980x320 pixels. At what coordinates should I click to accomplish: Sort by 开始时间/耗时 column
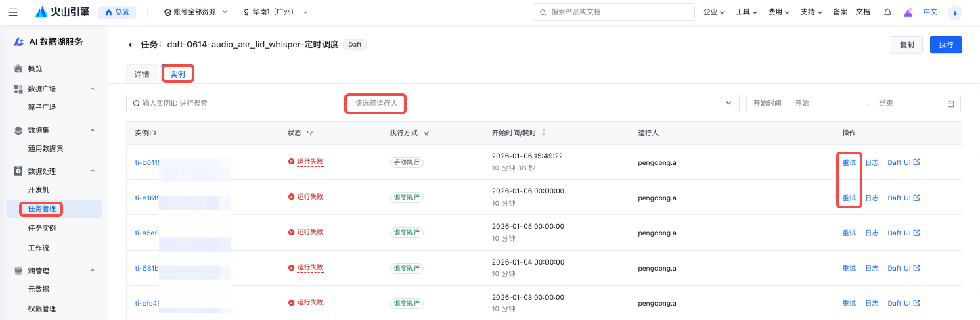(x=543, y=133)
